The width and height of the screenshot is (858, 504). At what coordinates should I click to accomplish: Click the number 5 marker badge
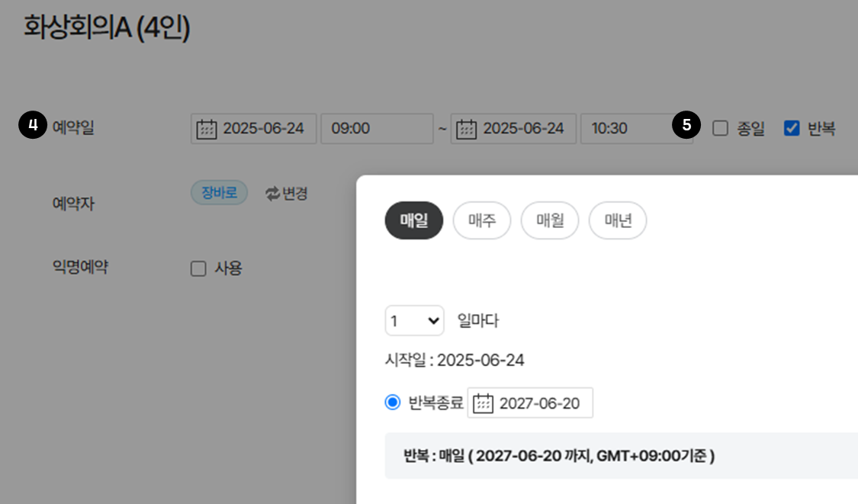click(686, 126)
